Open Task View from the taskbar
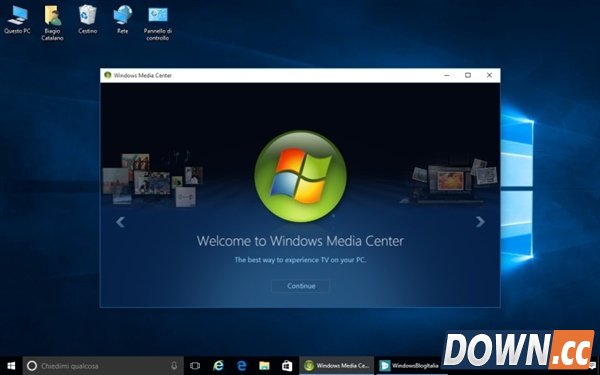 [x=195, y=366]
